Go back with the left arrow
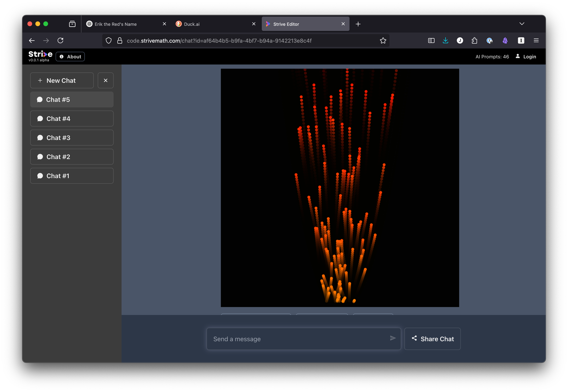The image size is (568, 392). pos(32,41)
